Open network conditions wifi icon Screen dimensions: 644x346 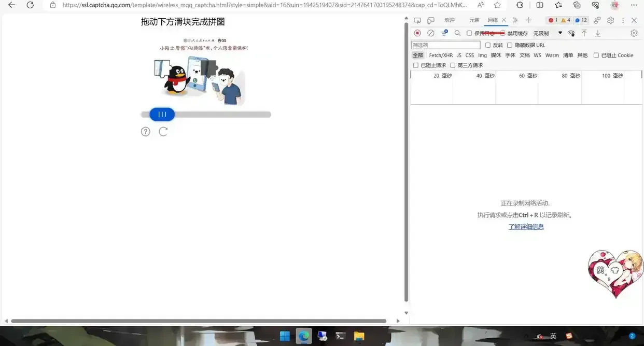coord(571,33)
